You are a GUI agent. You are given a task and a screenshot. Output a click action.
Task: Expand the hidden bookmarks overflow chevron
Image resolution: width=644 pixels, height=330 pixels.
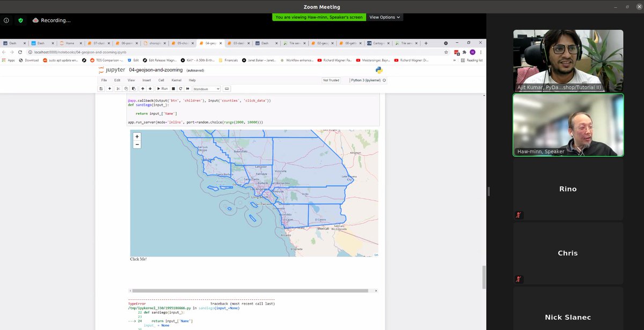coord(455,60)
